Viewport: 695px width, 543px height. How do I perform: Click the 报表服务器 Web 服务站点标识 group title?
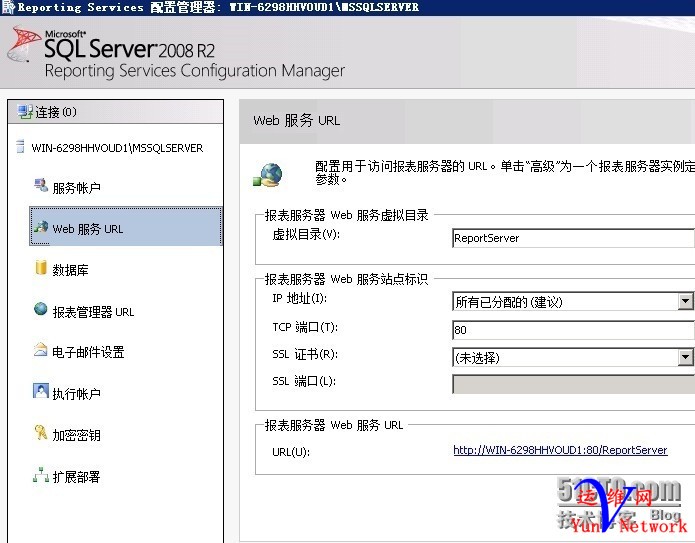pyautogui.click(x=346, y=279)
